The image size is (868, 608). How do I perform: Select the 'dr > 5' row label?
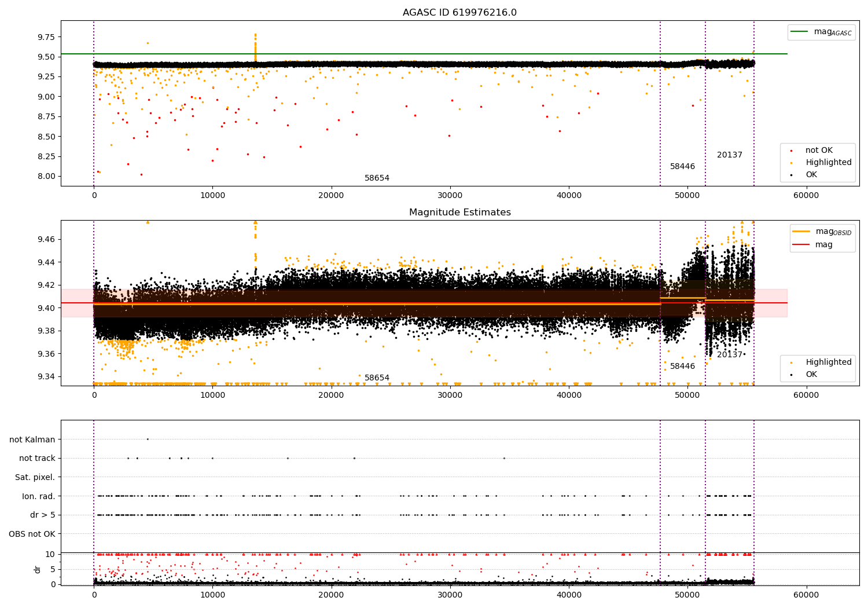click(x=43, y=515)
